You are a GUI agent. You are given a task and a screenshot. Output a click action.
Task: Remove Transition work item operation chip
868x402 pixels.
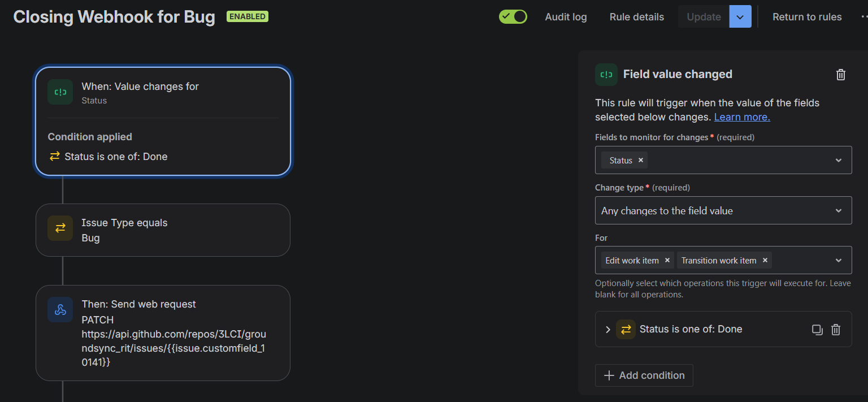(x=765, y=260)
